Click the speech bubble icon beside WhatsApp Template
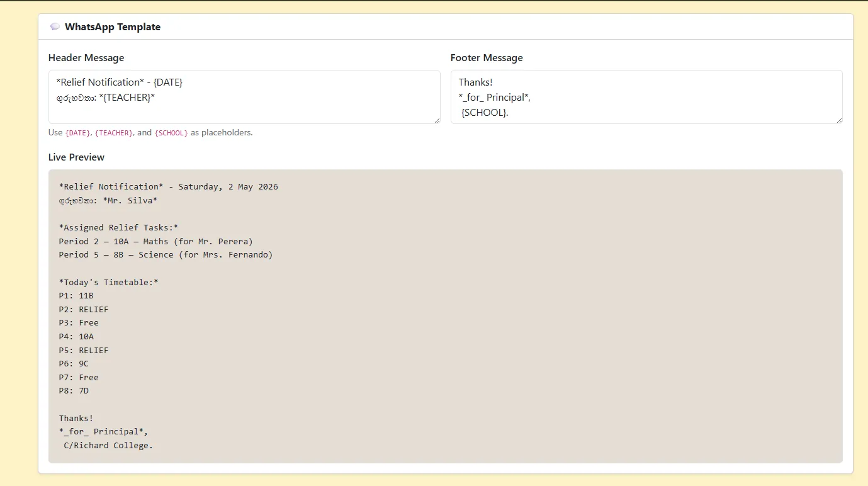 point(55,27)
